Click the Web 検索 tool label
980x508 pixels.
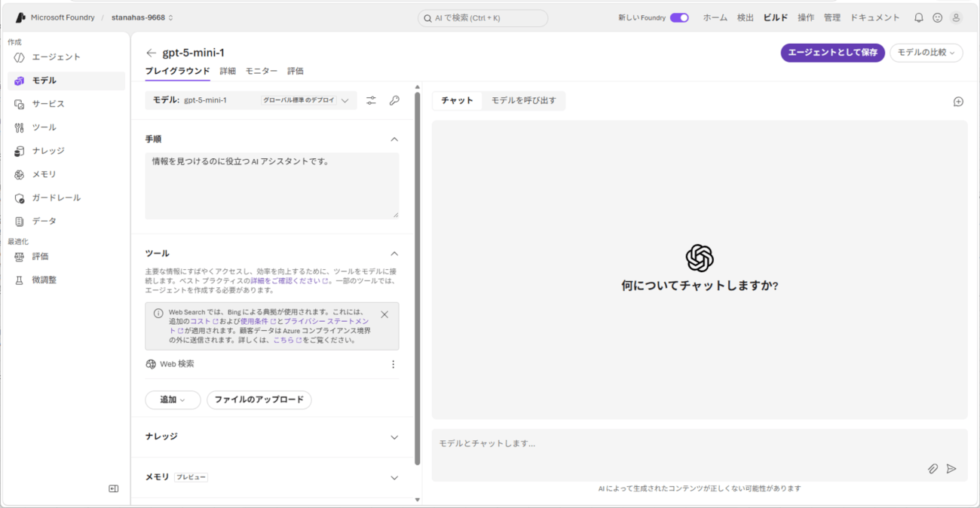click(177, 364)
